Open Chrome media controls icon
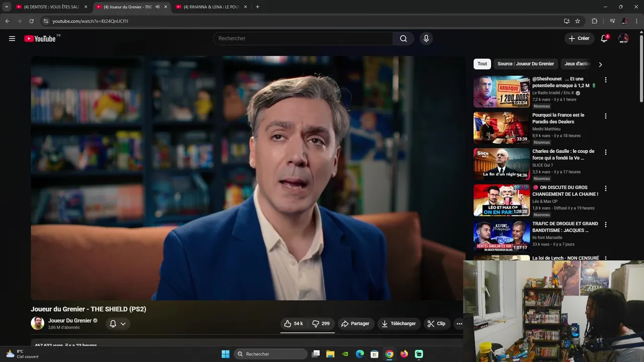 (612, 21)
